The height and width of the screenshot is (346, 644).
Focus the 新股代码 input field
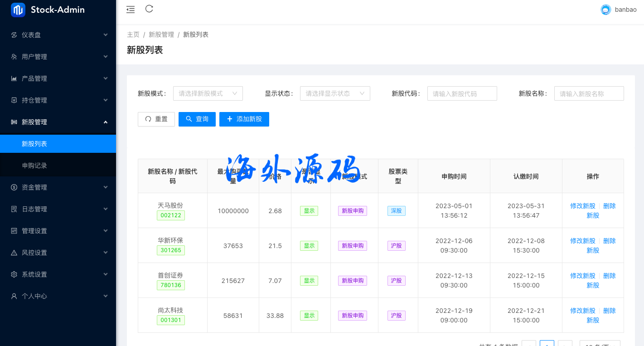462,93
